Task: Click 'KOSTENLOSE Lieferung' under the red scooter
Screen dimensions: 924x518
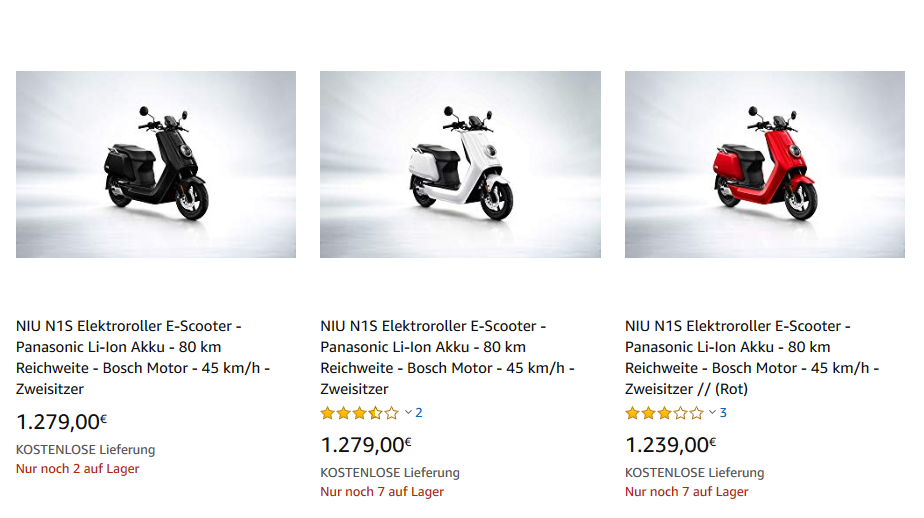Action: pyautogui.click(x=694, y=473)
